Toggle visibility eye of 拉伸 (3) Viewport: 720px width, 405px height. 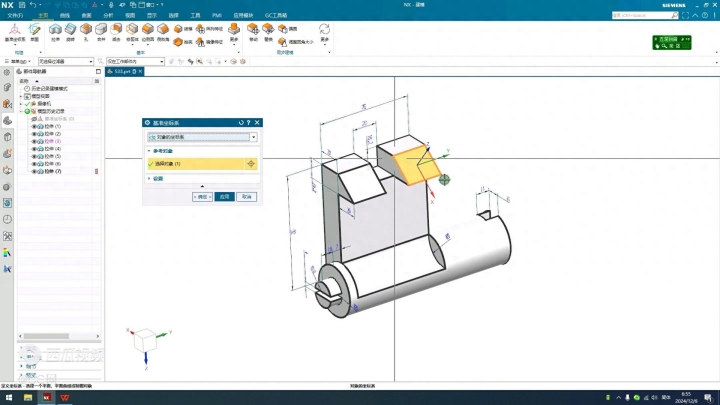click(34, 141)
